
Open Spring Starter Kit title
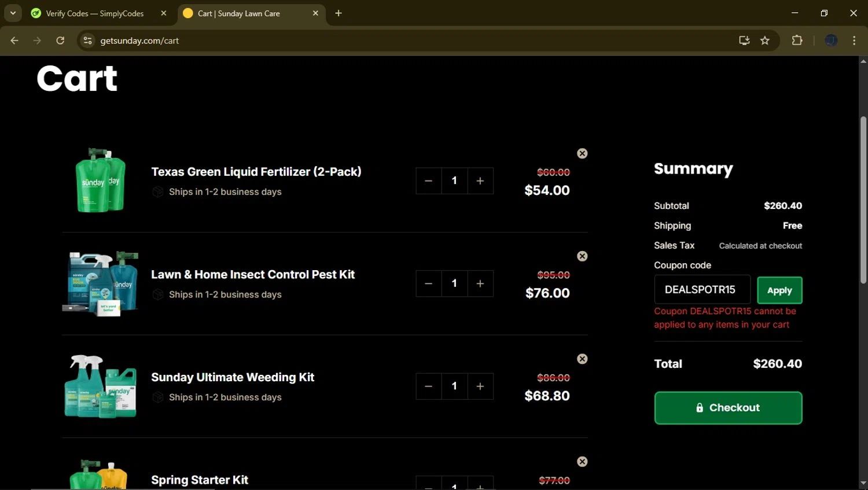200,480
